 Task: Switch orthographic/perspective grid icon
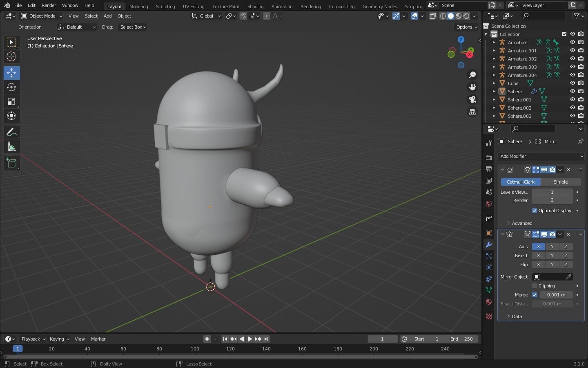click(472, 112)
